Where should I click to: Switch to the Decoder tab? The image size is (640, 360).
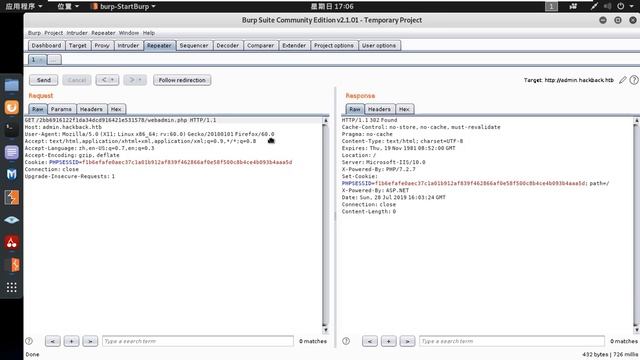click(x=227, y=45)
